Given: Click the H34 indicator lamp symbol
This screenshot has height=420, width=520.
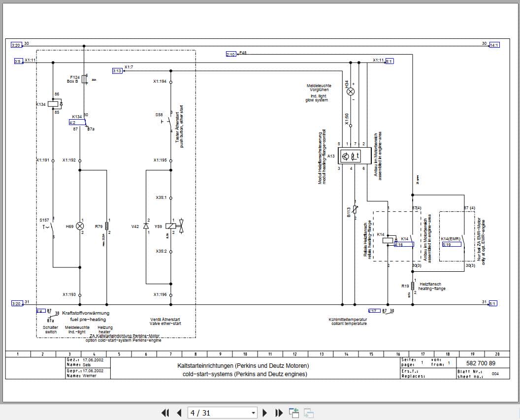Looking at the screenshot, I should pos(351,92).
